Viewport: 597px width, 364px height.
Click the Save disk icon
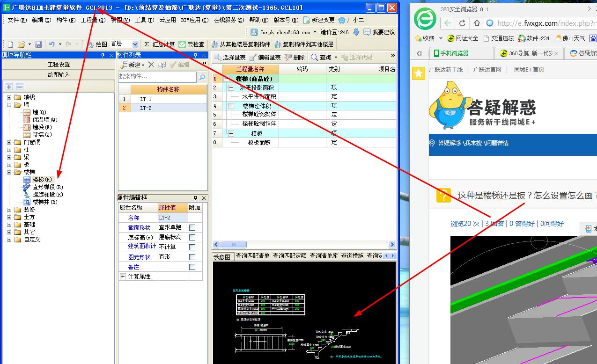click(x=38, y=44)
